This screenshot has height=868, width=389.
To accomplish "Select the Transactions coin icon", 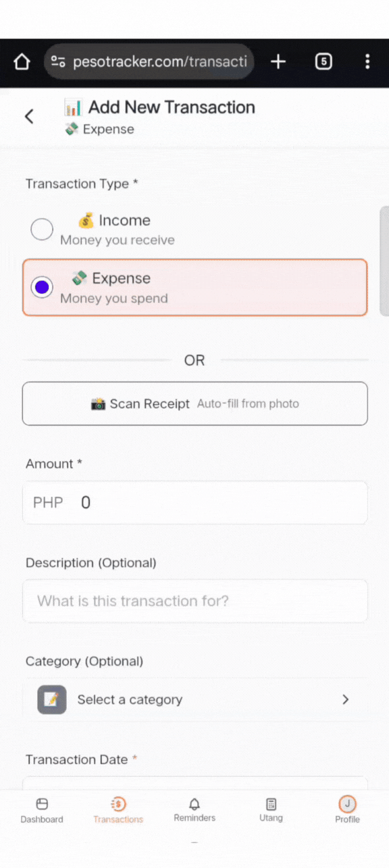I will [118, 804].
